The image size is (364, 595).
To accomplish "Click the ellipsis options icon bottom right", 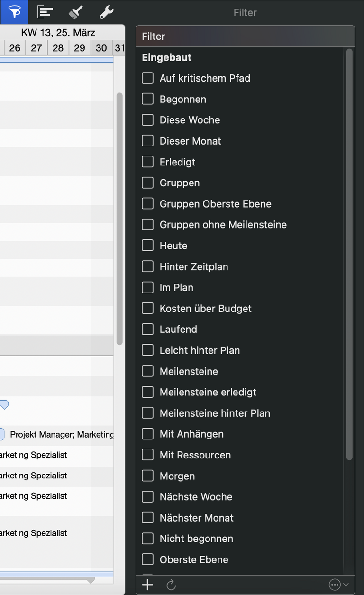I will click(335, 585).
